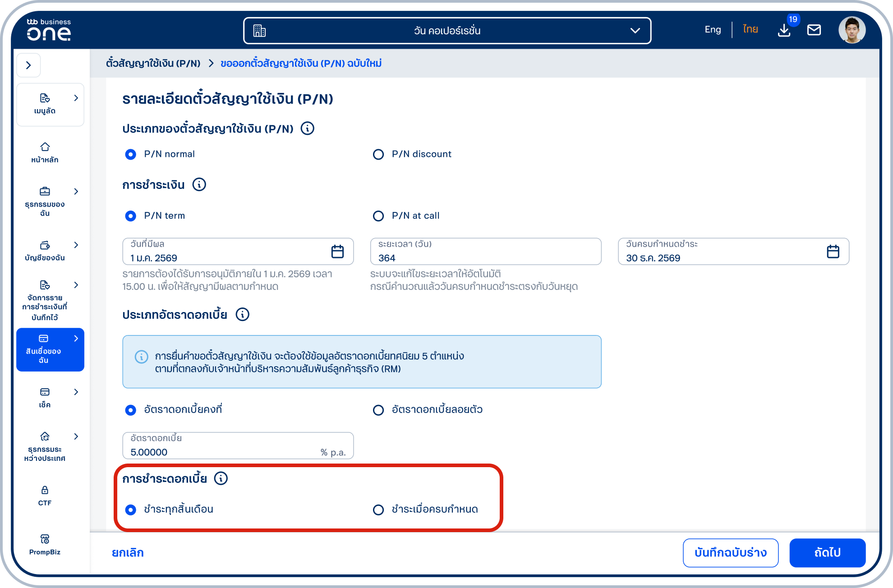Viewport: 893px width, 588px height.
Task: Open ธุรกรรมระหว่างประเทศ icon
Action: tap(45, 436)
